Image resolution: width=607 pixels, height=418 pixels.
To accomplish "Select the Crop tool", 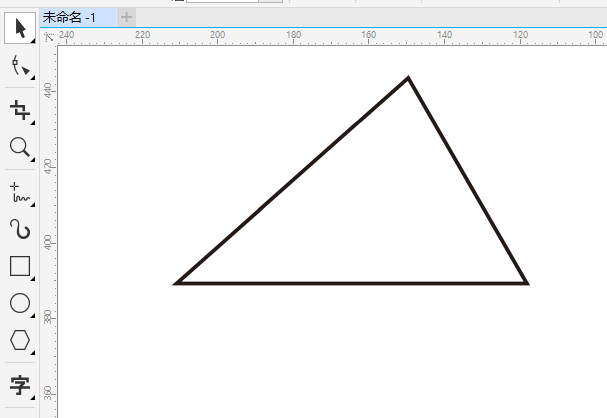I will [x=20, y=110].
